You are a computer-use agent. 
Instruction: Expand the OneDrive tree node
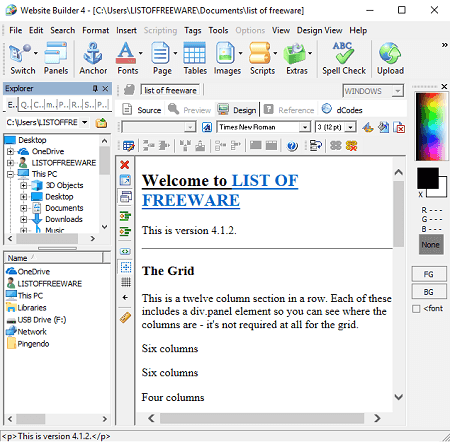(x=10, y=152)
